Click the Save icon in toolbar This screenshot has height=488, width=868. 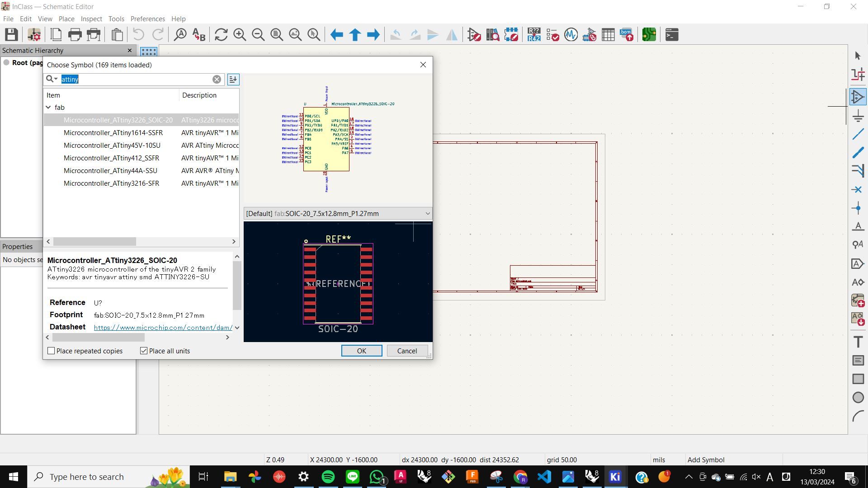[x=11, y=34]
